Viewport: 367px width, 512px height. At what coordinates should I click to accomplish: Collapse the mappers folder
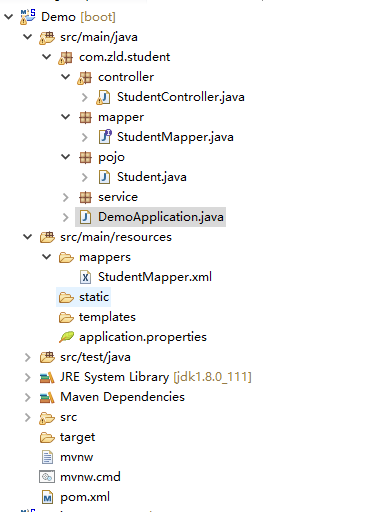47,257
